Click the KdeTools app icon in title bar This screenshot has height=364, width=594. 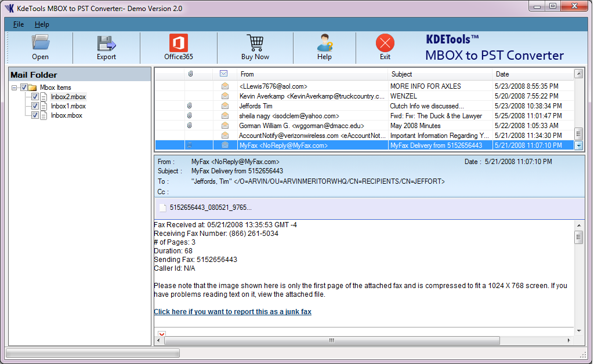point(9,8)
